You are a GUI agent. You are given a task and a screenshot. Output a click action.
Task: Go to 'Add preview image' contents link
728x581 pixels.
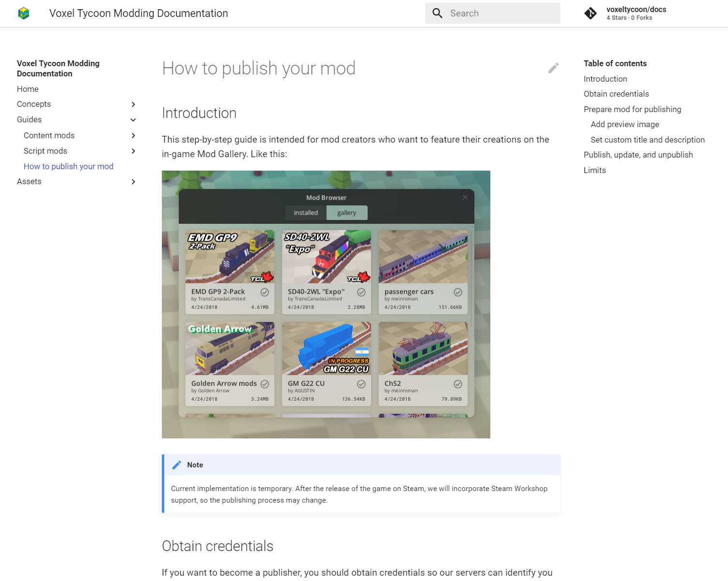(625, 124)
